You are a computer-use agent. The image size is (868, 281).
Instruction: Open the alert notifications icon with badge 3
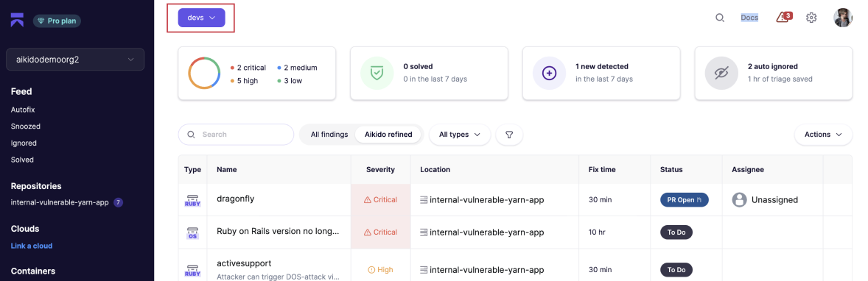[784, 17]
